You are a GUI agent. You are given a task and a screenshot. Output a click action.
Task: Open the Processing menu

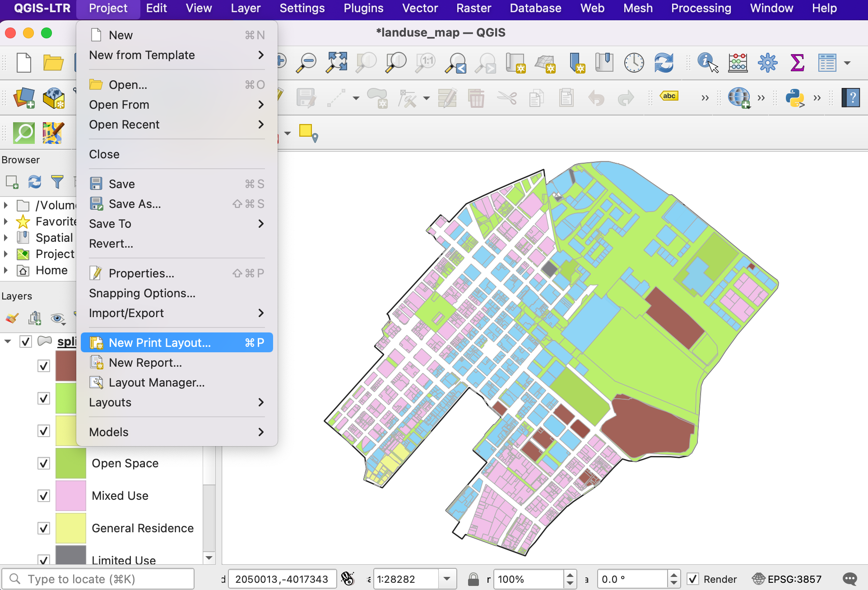coord(701,8)
